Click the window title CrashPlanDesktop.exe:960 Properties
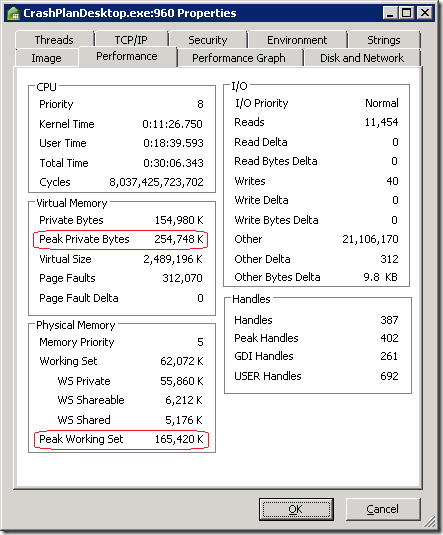The height and width of the screenshot is (535, 443). (x=130, y=13)
